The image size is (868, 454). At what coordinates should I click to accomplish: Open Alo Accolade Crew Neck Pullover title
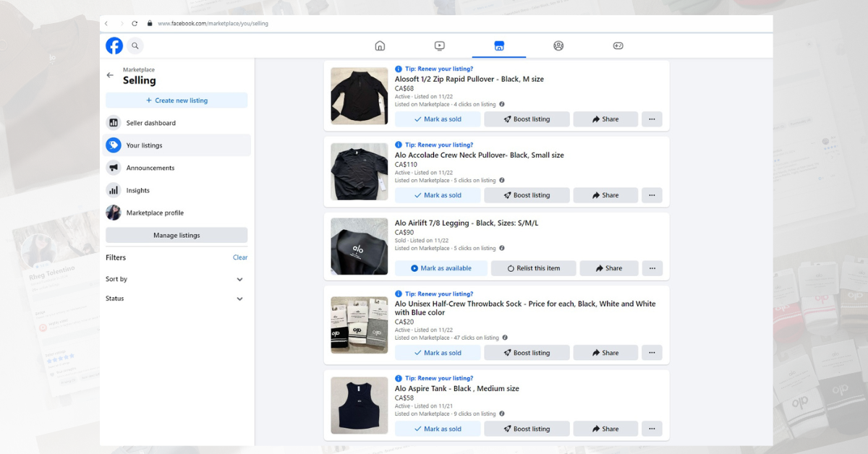pos(479,155)
